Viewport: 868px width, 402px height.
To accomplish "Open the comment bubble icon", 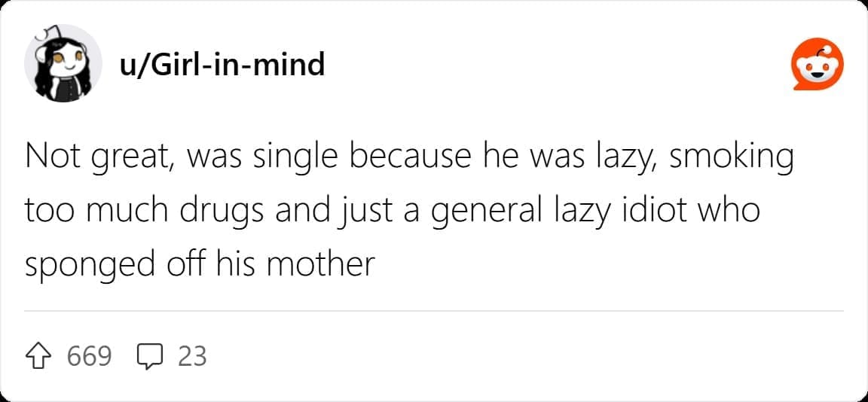I will click(x=151, y=355).
